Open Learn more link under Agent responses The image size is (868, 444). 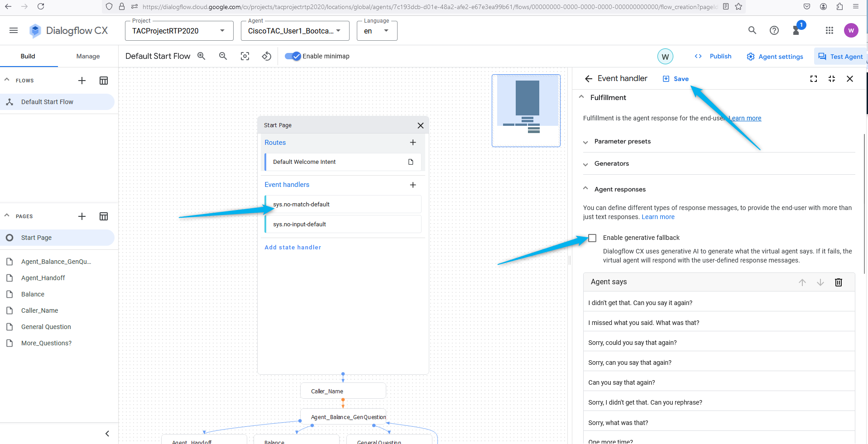point(658,217)
